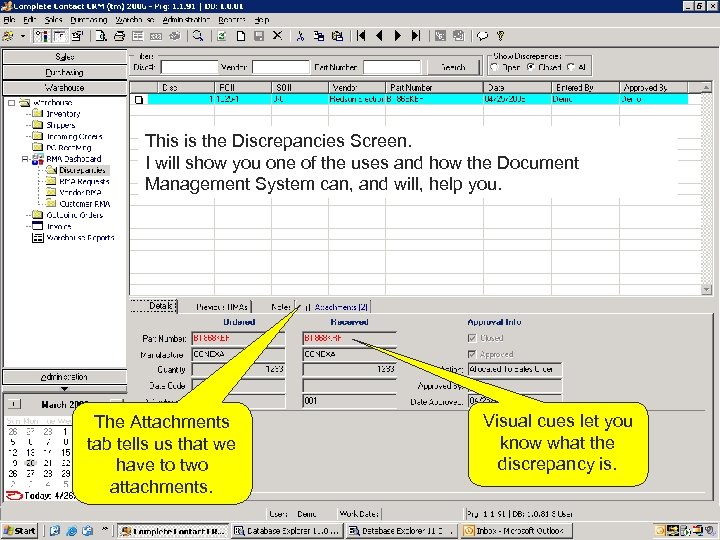Toggle the Closed checkbox in Approval Info
The image size is (720, 540).
472,338
